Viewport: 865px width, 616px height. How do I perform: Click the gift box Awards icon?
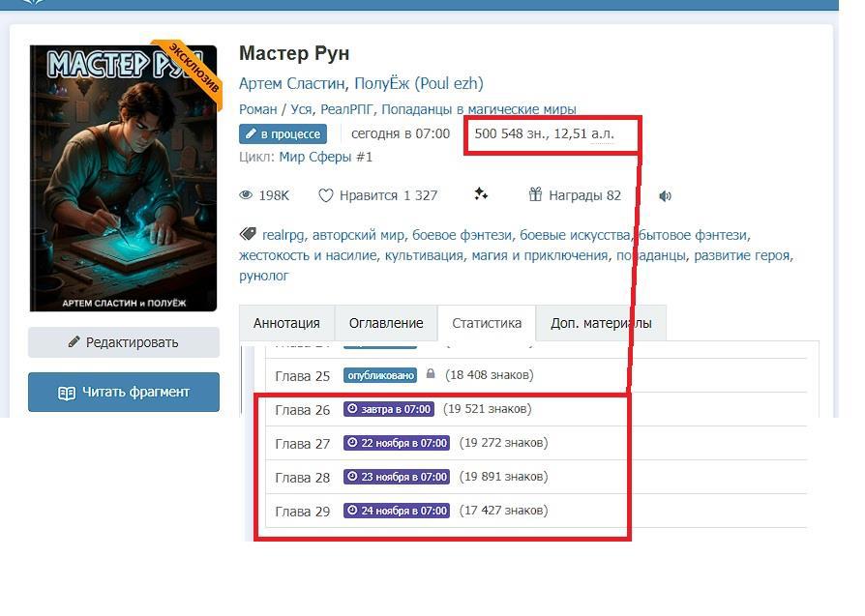(x=535, y=194)
